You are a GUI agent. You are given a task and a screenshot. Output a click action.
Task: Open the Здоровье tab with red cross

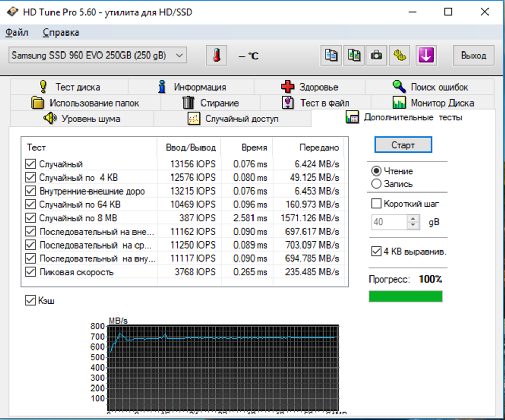tap(309, 87)
